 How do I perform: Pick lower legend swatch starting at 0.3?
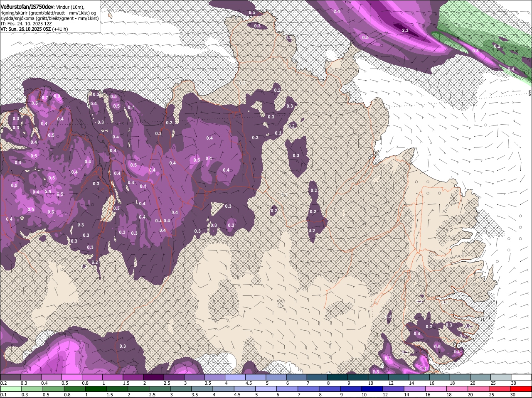click(x=31, y=389)
